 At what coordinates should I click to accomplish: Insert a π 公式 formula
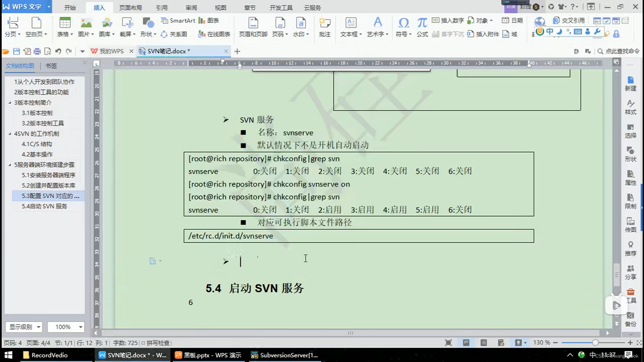point(422,27)
